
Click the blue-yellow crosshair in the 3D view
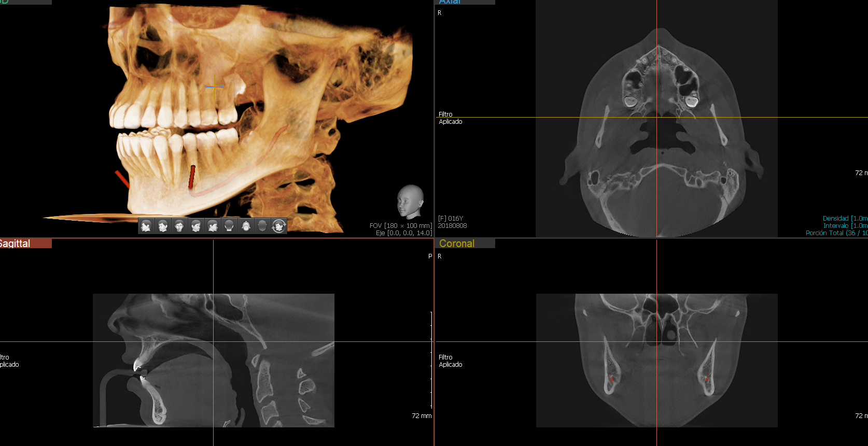(214, 87)
